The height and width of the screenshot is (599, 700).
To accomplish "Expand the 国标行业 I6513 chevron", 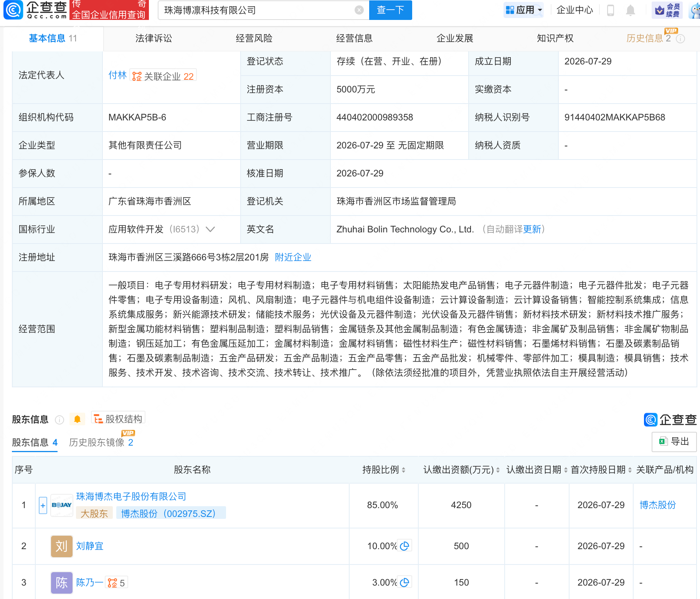I will click(x=210, y=229).
